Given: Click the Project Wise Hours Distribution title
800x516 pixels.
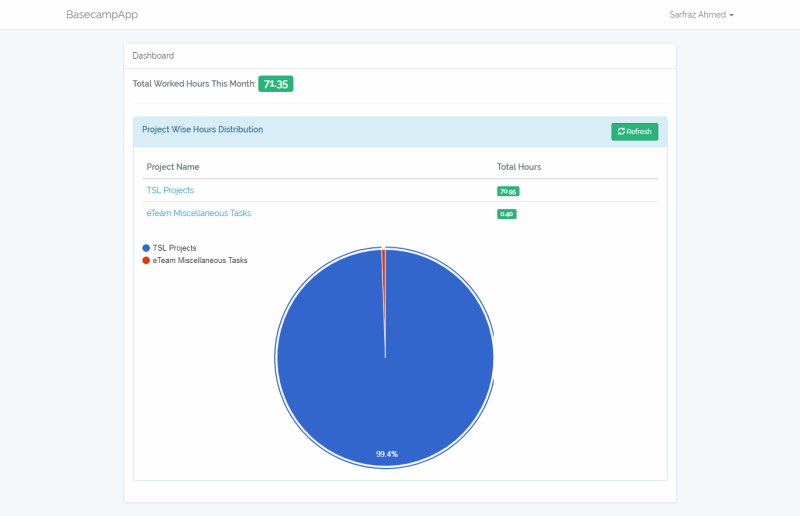Looking at the screenshot, I should 203,130.
